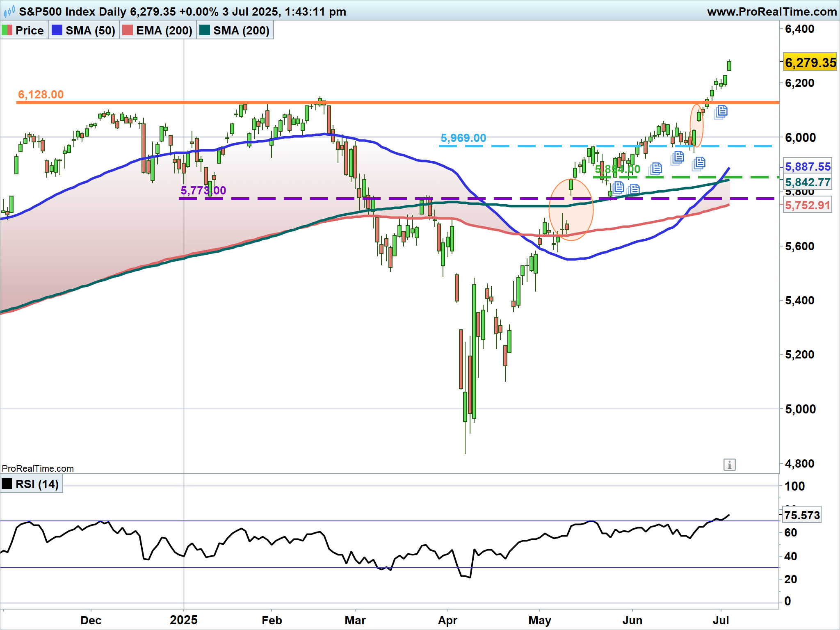Image resolution: width=840 pixels, height=630 pixels.
Task: Click the teal SMA (200) color swatch
Action: pos(205,30)
